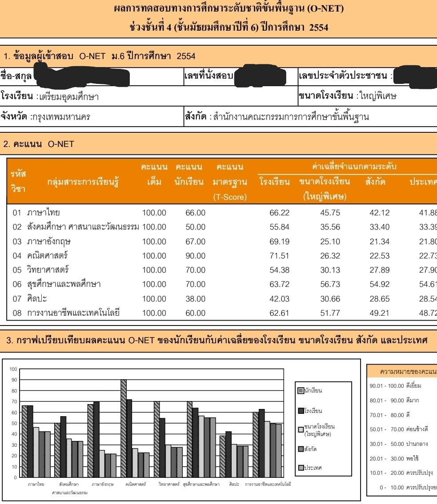Click section heading '1. ข้อมูลผู้เข้าสอบ O-NET'
The width and height of the screenshot is (437, 504).
(x=99, y=56)
